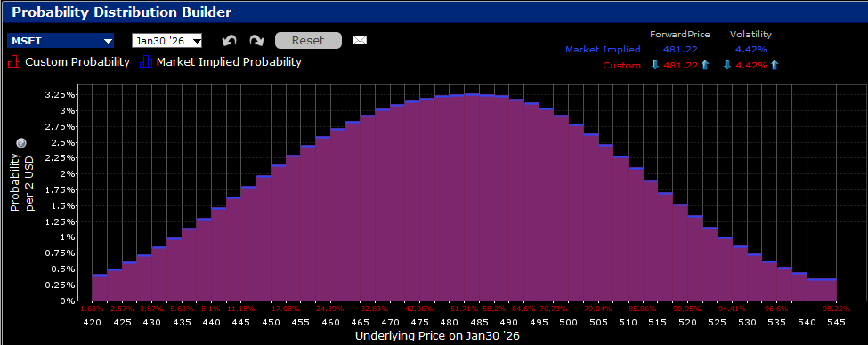868x345 pixels.
Task: Click the red Custom row label
Action: click(622, 65)
